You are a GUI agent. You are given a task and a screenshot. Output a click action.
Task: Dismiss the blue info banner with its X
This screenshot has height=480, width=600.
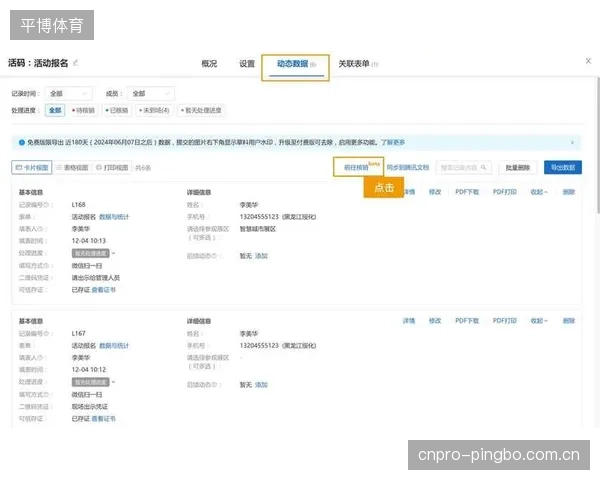[x=572, y=143]
